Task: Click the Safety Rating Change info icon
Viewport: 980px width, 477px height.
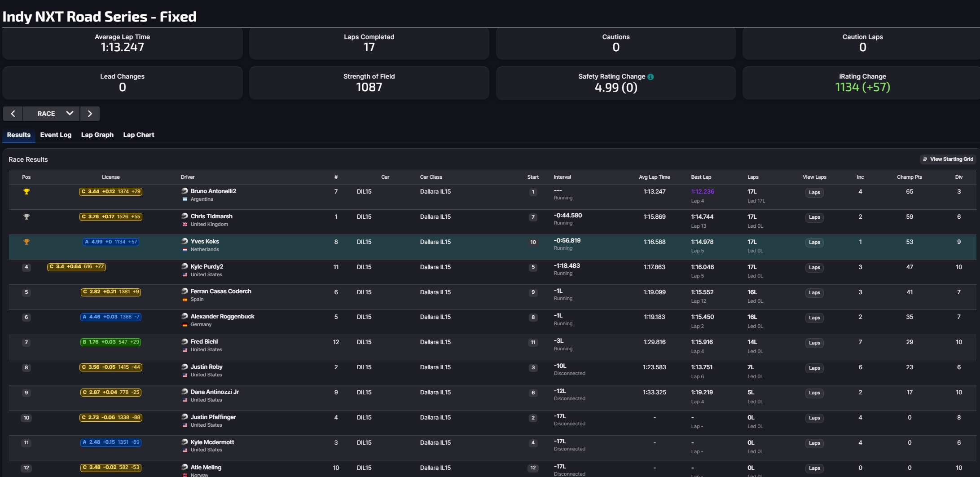Action: [x=650, y=77]
